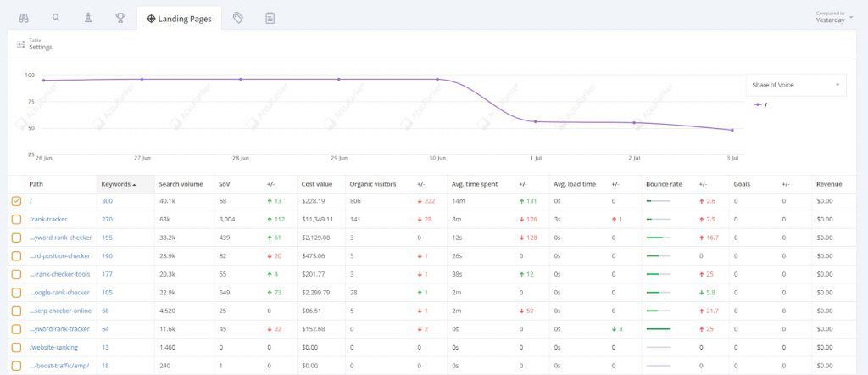This screenshot has height=375, width=868.
Task: Open the binoculars overview tab
Action: [23, 17]
